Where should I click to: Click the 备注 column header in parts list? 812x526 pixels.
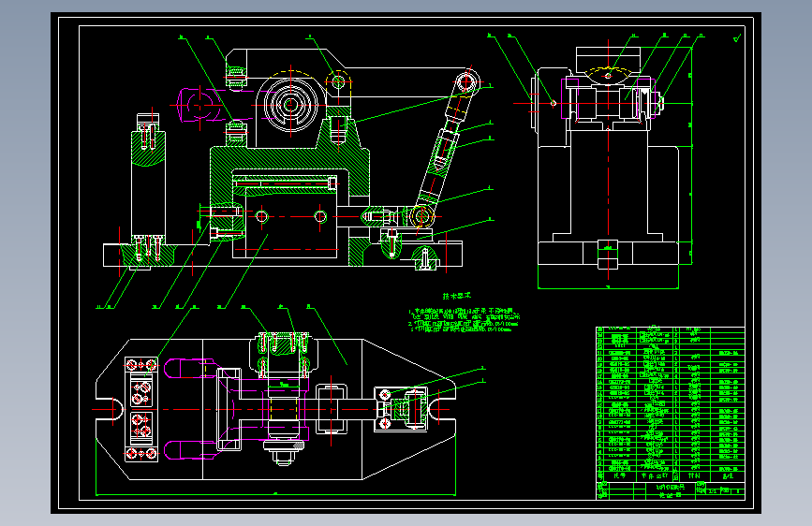pyautogui.click(x=728, y=475)
